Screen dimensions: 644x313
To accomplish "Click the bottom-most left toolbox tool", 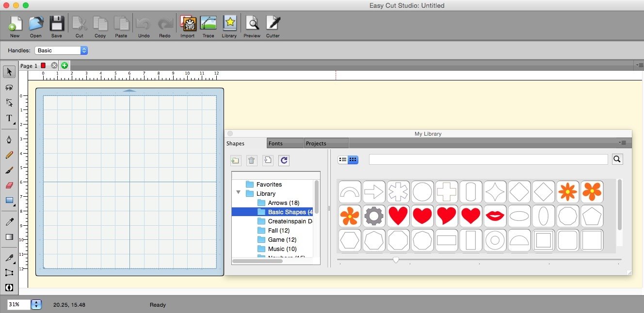I will pyautogui.click(x=9, y=287).
